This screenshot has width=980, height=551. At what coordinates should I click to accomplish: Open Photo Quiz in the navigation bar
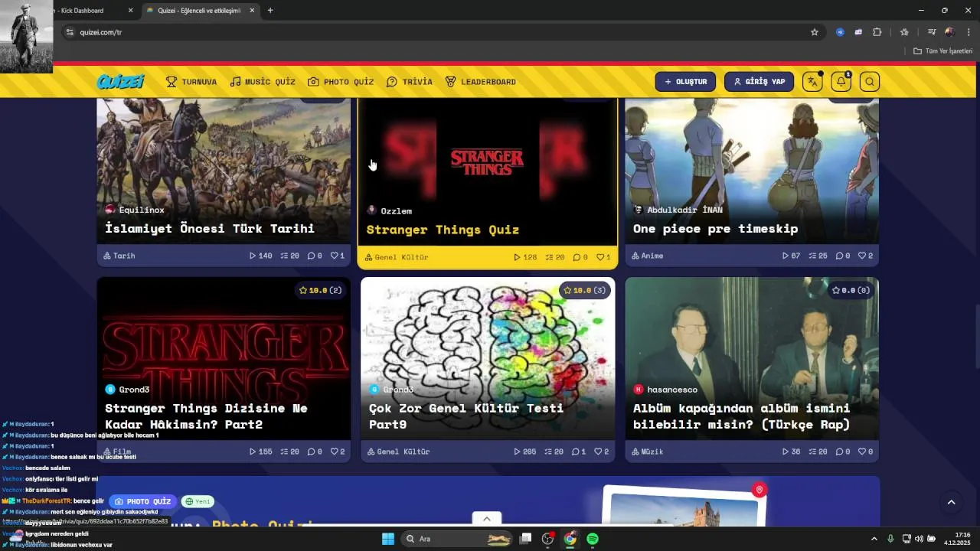tap(341, 82)
